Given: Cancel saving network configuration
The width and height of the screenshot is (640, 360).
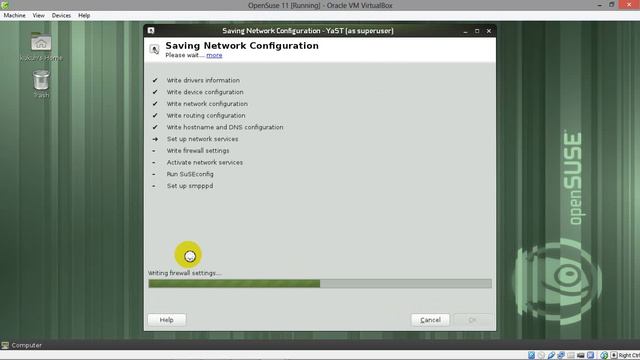Looking at the screenshot, I should 430,320.
